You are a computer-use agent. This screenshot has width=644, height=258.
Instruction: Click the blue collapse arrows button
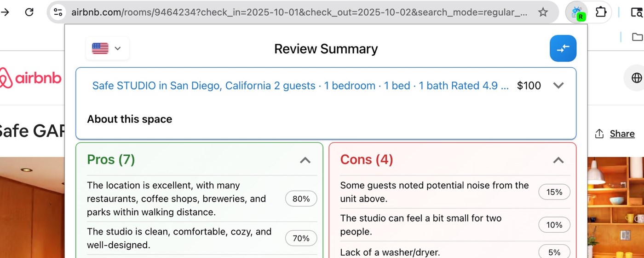pyautogui.click(x=563, y=48)
